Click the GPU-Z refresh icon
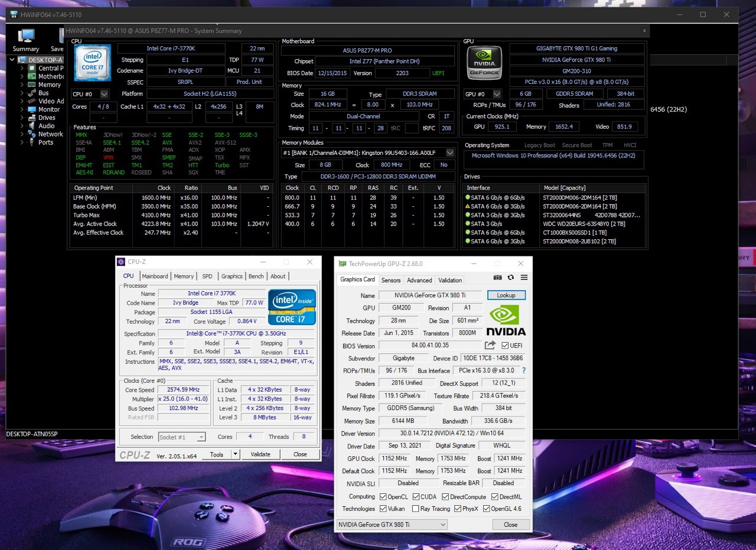756x550 pixels. tap(511, 278)
